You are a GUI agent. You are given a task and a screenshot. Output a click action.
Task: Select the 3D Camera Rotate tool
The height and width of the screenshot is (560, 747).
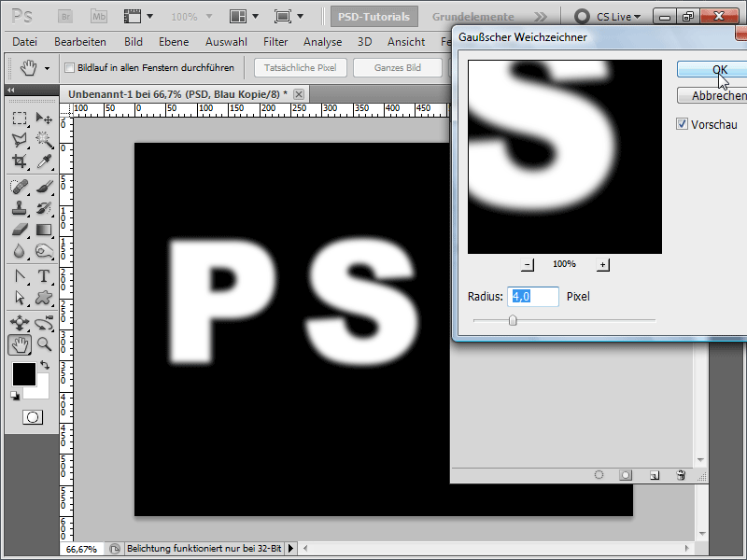44,322
